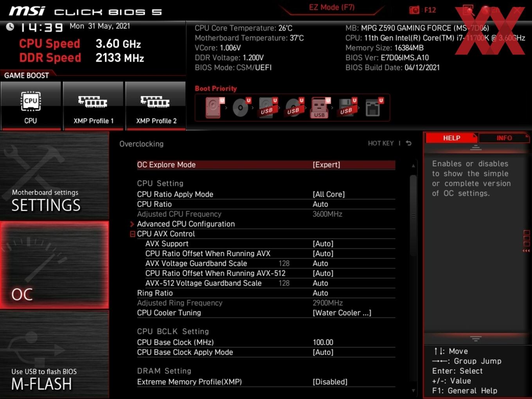Screen dimensions: 532x399
Task: Change Extreme Memory Profile(XMP) [Disabled] setting
Action: click(266, 382)
